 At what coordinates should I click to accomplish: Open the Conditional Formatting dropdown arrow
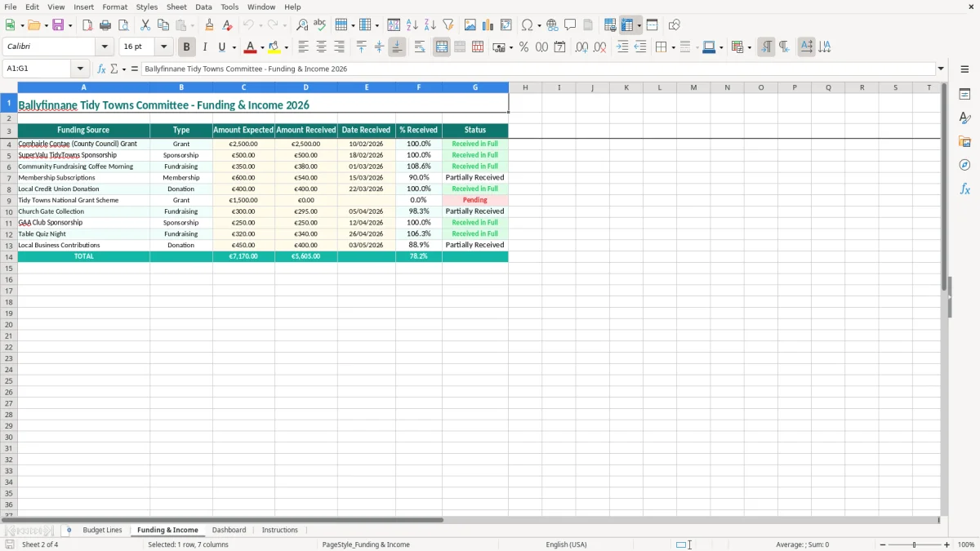coord(748,48)
